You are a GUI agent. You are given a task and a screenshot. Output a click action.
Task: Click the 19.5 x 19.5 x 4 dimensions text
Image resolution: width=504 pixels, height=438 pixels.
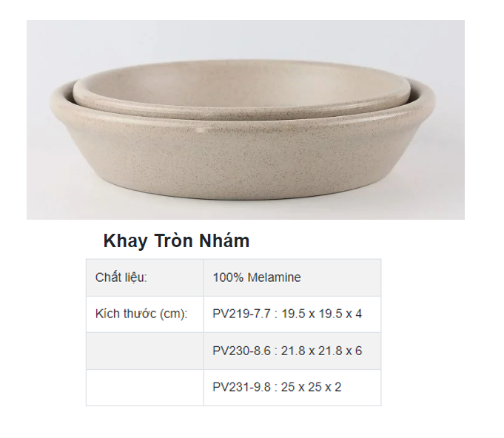coord(322,314)
